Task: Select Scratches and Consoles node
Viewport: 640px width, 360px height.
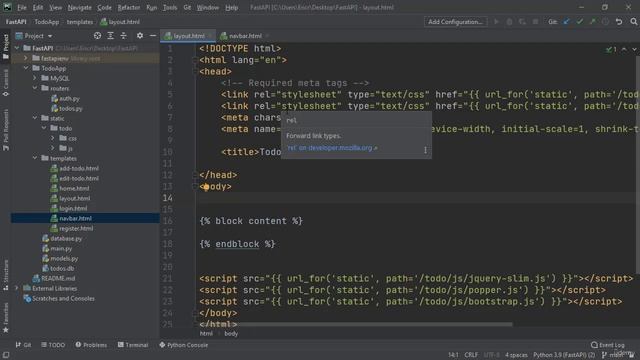Action: coord(59,298)
